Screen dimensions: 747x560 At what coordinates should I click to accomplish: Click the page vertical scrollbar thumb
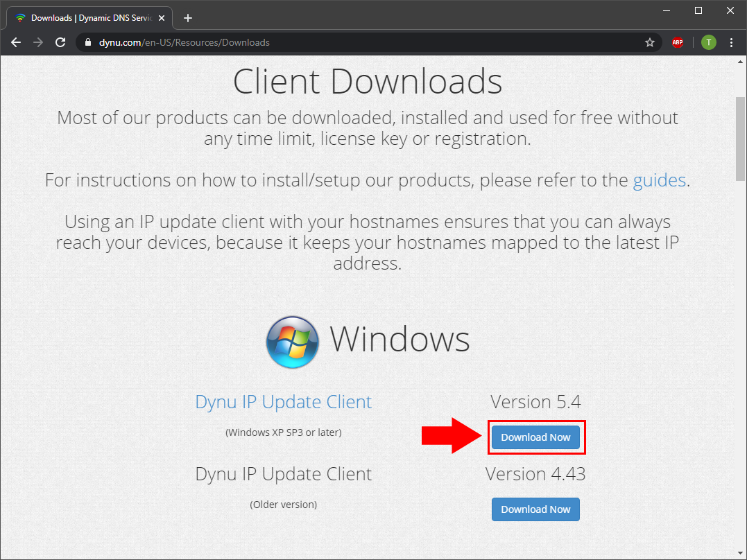point(740,139)
